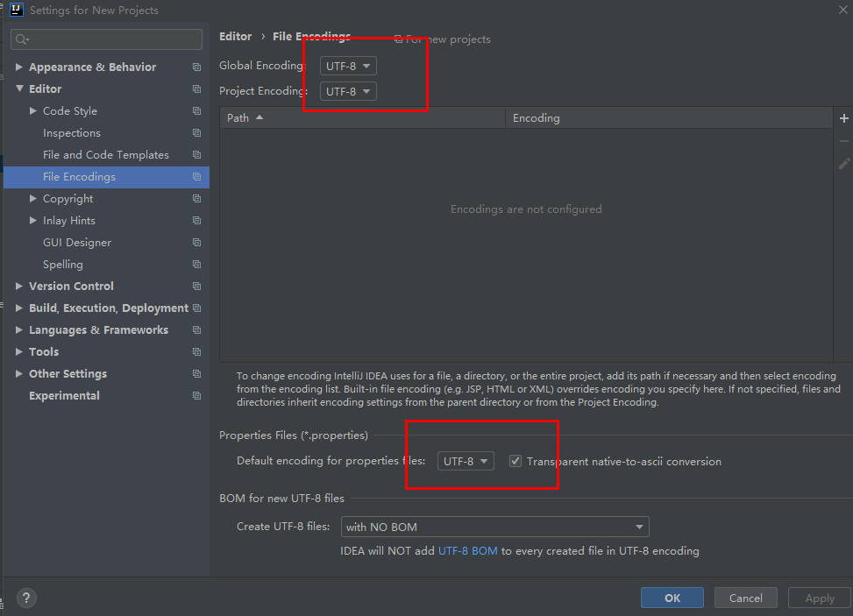
Task: Expand the Appearance & Behavior section
Action: pyautogui.click(x=19, y=67)
